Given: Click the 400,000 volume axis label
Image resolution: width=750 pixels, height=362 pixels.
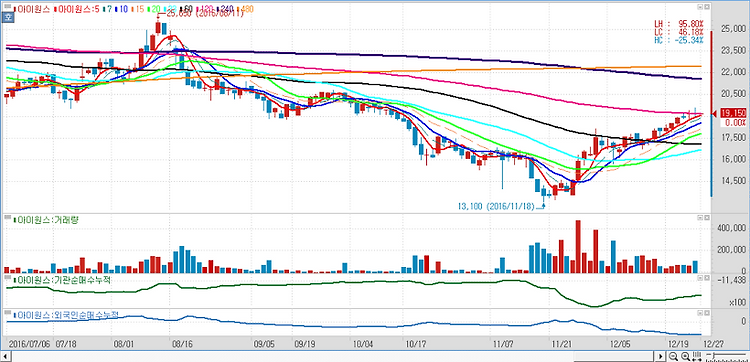Looking at the screenshot, I should (x=731, y=229).
